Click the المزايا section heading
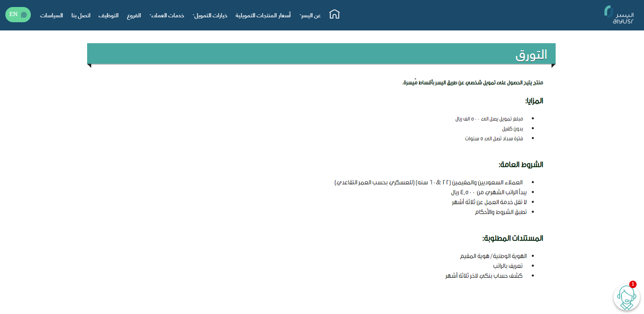Image resolution: width=644 pixels, height=314 pixels. 534,101
